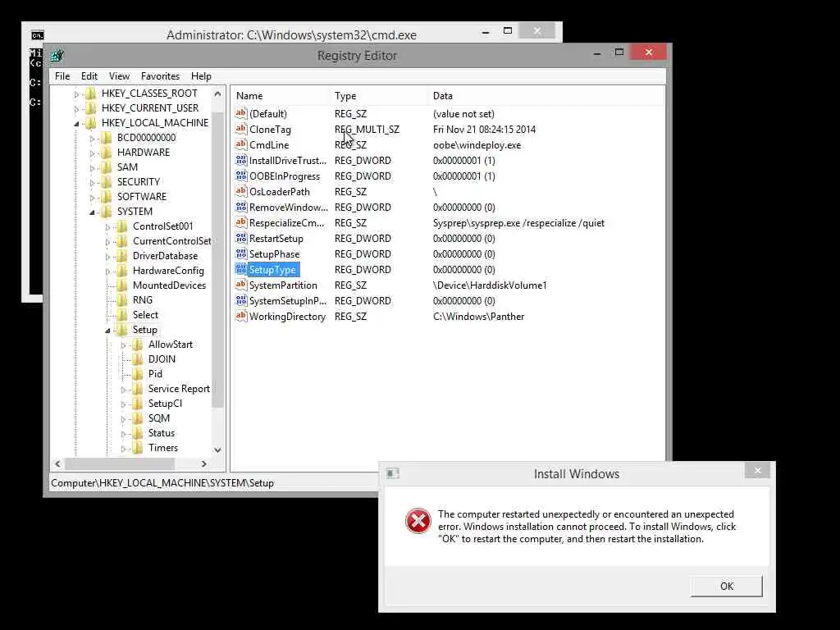Screen dimensions: 840x630
Task: Click the RNG folder icon
Action: pyautogui.click(x=122, y=300)
